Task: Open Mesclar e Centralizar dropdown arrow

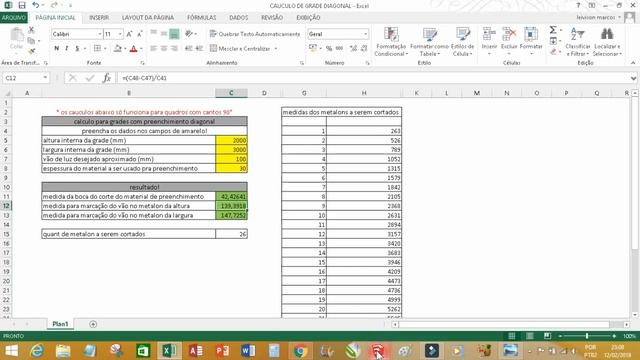Action: click(x=276, y=49)
